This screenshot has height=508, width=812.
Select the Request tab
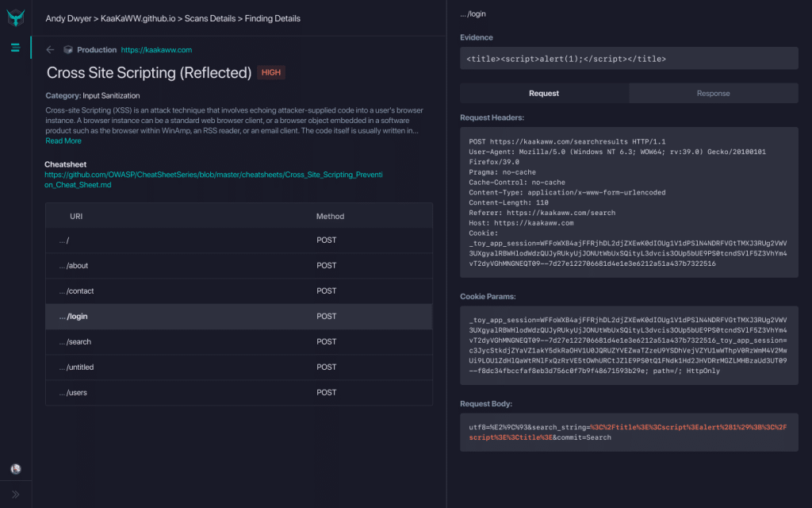pos(544,93)
